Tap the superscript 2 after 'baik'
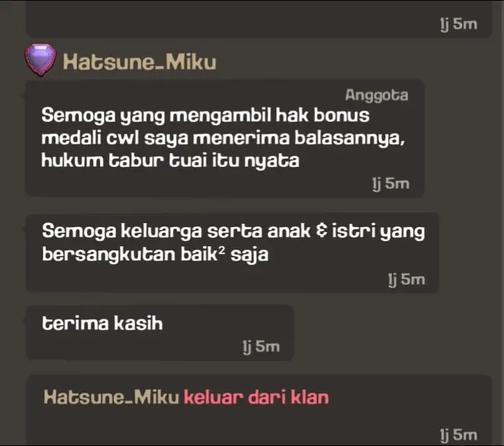The image size is (504, 446). (x=222, y=249)
